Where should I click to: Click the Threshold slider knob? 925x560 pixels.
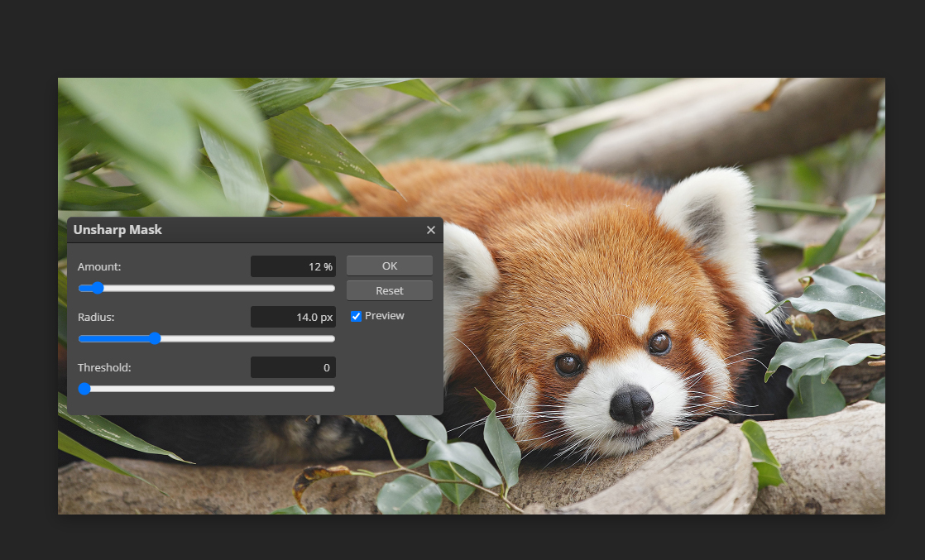click(84, 389)
